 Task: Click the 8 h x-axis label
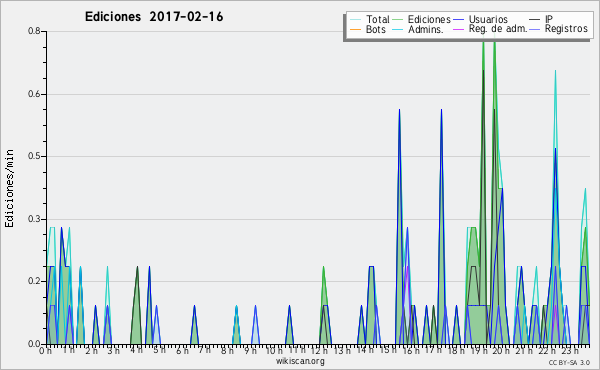pos(227,351)
